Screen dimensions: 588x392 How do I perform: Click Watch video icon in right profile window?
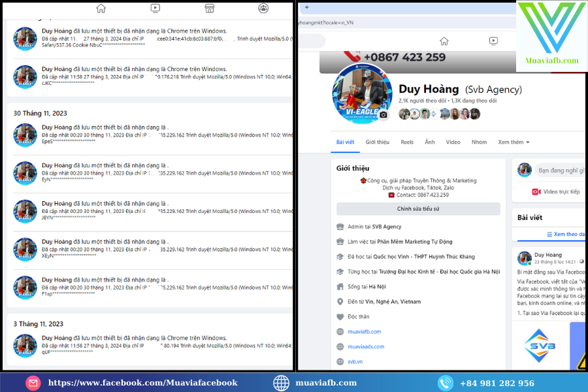493,41
